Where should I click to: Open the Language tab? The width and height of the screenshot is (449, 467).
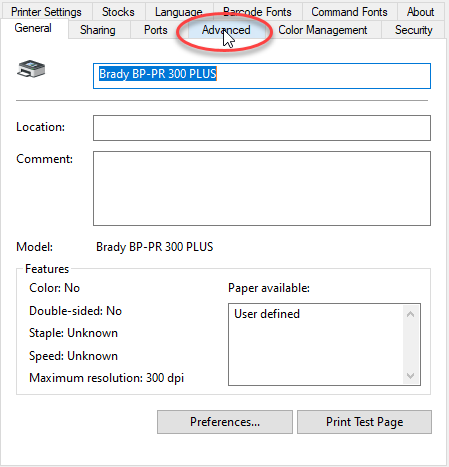pos(179,12)
